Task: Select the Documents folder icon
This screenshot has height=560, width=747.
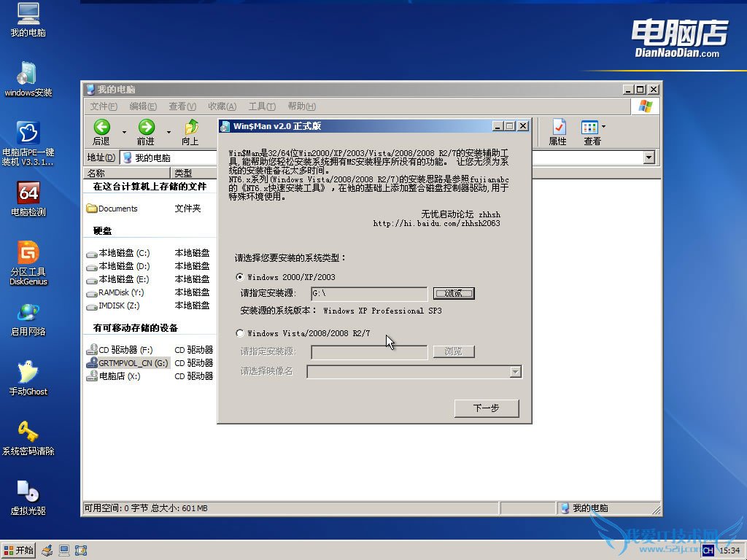Action: point(91,209)
